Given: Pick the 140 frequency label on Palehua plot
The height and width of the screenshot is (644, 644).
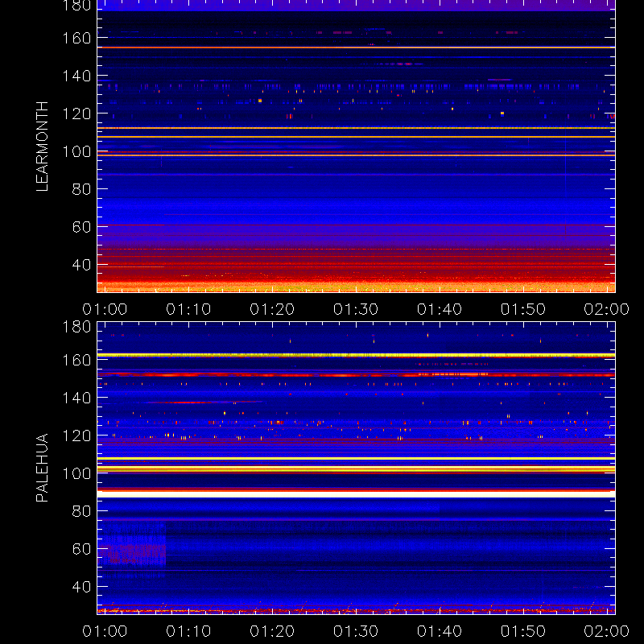Looking at the screenshot, I should 76,398.
